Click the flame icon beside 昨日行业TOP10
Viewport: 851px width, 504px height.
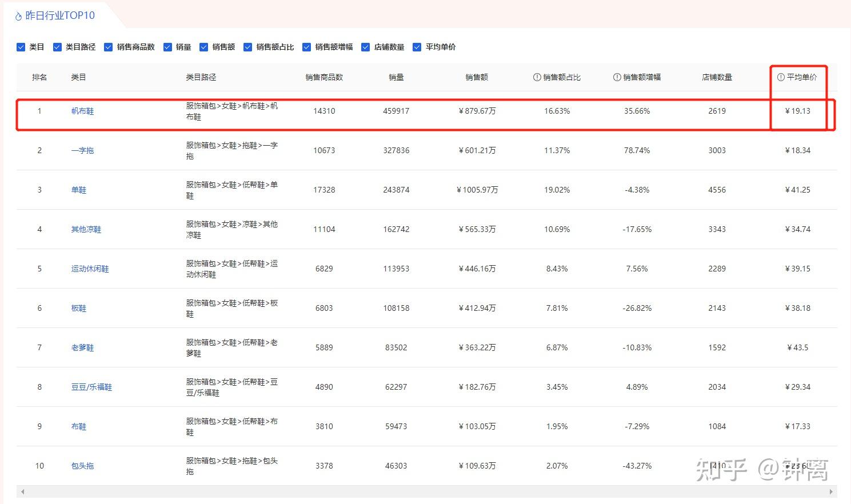coord(18,17)
